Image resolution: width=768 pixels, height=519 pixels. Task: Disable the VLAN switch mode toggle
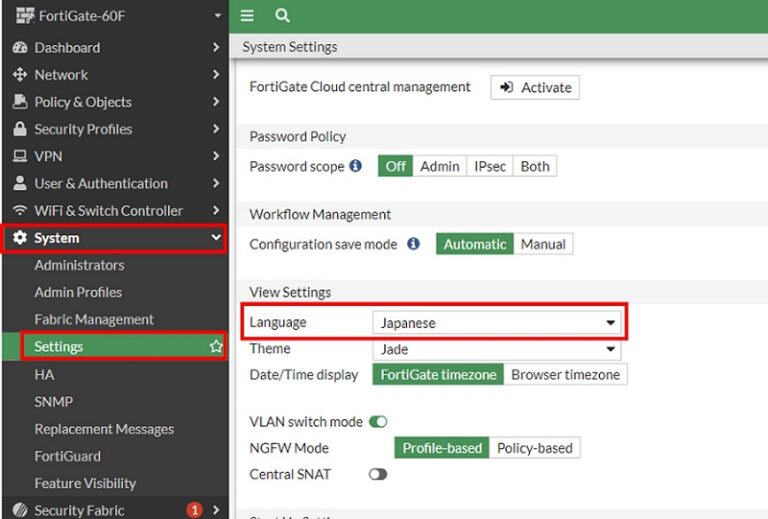[x=378, y=422]
